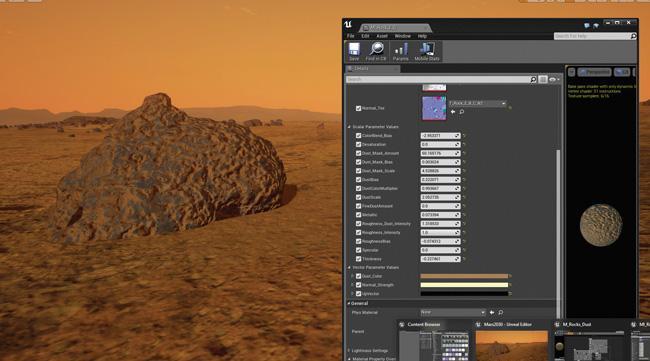Open the Params toolbar icon
650x361 pixels.
(x=400, y=51)
